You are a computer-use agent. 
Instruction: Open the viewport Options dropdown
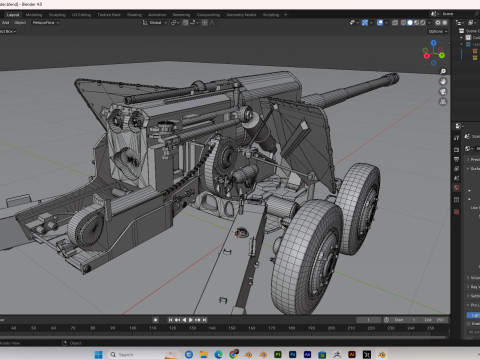point(438,31)
